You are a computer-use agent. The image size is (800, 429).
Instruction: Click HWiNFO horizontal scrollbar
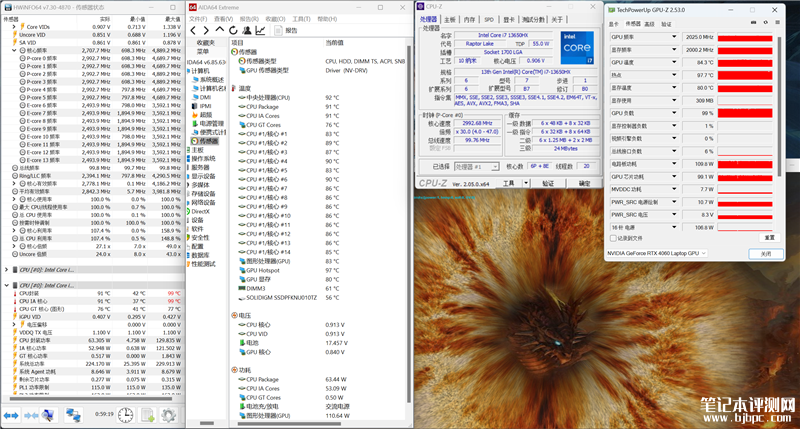tap(91, 398)
